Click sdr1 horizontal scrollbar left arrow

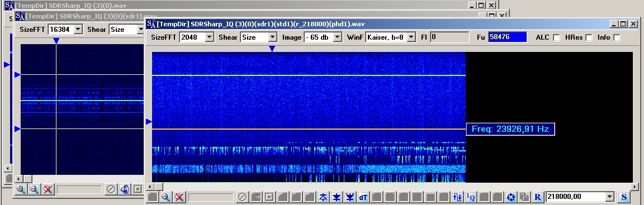[18, 179]
